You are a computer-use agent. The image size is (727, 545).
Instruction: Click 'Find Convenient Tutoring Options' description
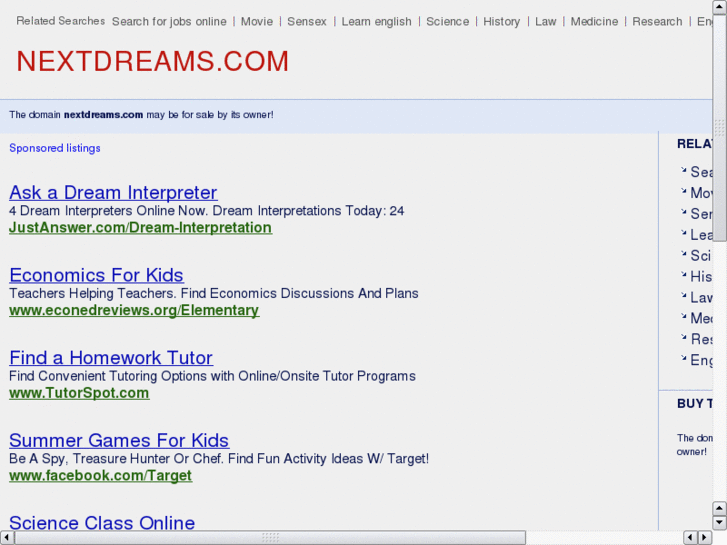pyautogui.click(x=212, y=376)
